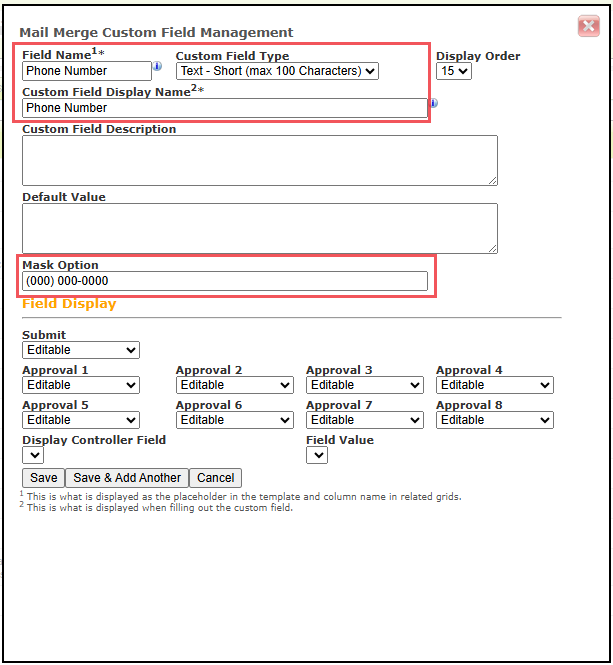Open the Display Controller Field dropdown
This screenshot has width=613, height=665.
tap(33, 455)
